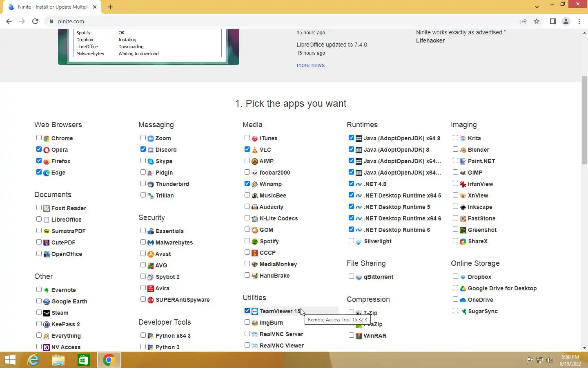Click the 'K-Lite Codecs' label
The width and height of the screenshot is (588, 368).
pyautogui.click(x=278, y=218)
